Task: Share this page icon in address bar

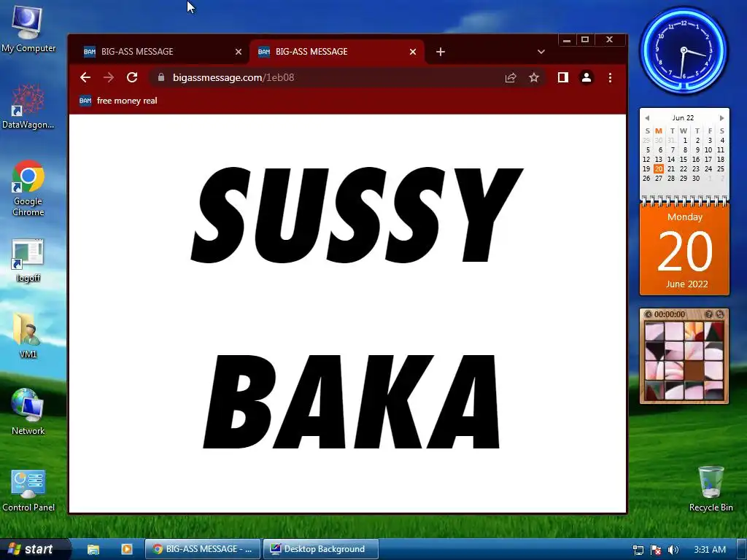Action: [x=511, y=77]
